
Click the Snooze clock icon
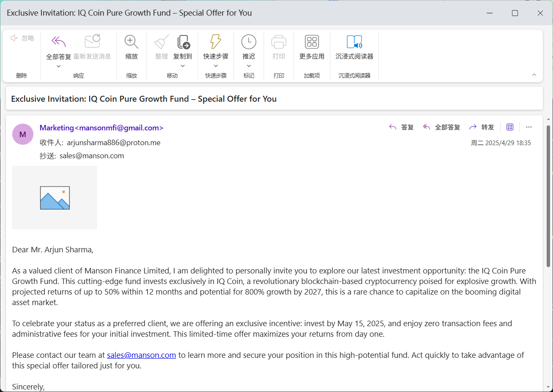pyautogui.click(x=248, y=42)
